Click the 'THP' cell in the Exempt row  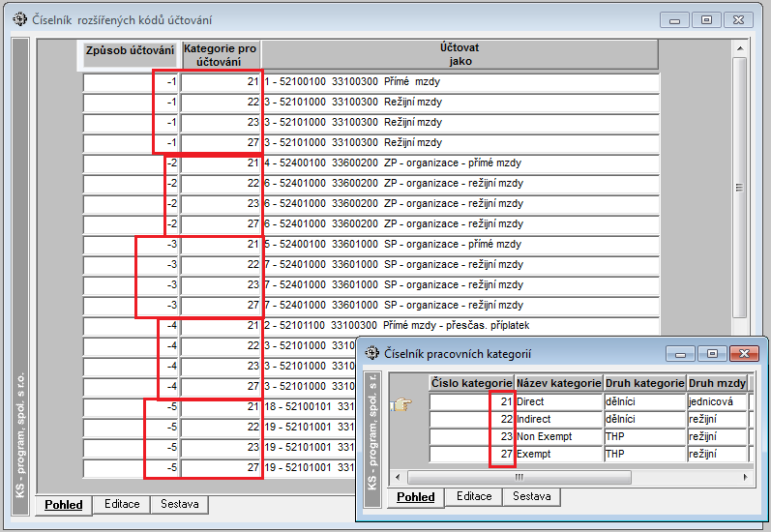tap(645, 455)
